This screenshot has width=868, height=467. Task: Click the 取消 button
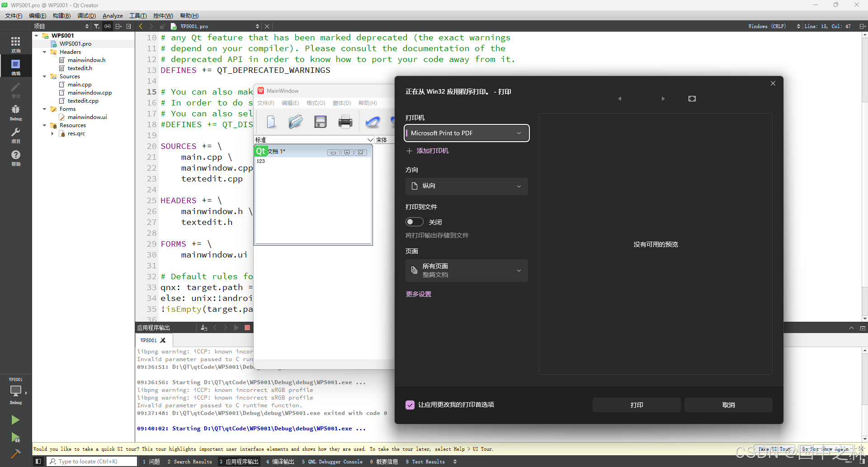[x=728, y=405]
